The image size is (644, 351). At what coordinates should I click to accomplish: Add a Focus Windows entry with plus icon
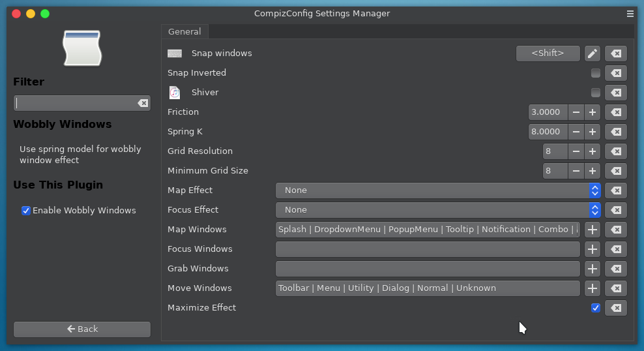592,249
